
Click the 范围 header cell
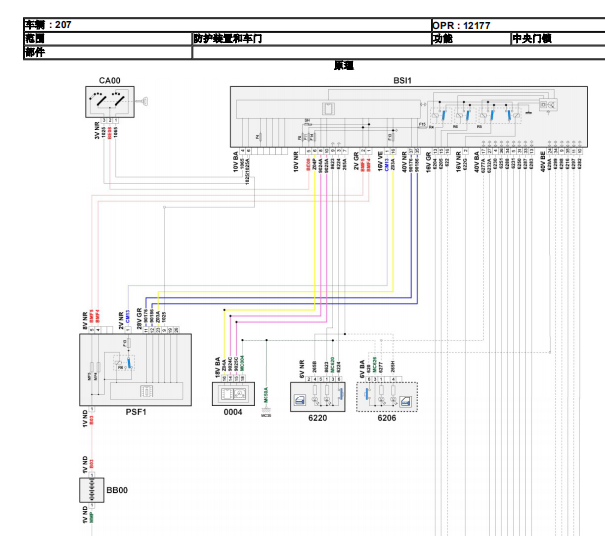108,39
